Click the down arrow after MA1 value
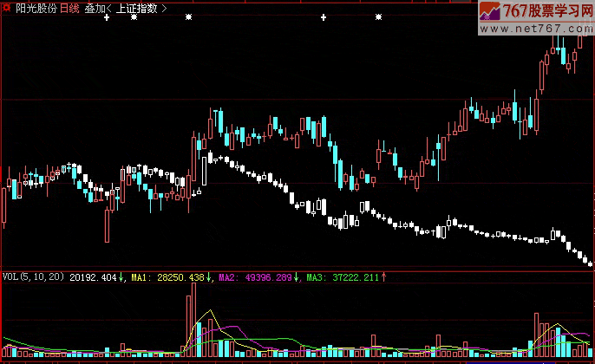Image resolution: width=595 pixels, height=364 pixels. [209, 277]
